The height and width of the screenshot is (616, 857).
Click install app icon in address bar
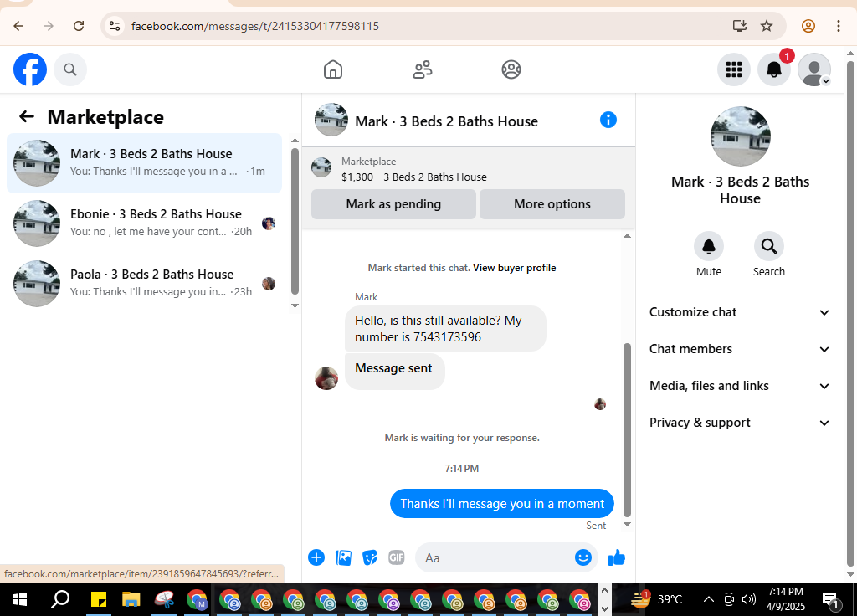pyautogui.click(x=740, y=26)
